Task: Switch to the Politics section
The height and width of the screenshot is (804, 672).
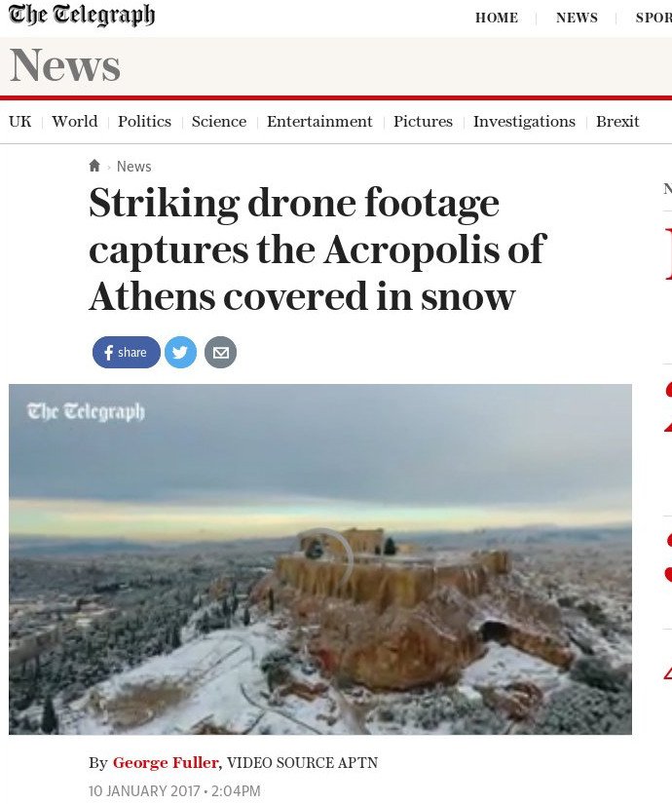Action: 144,122
